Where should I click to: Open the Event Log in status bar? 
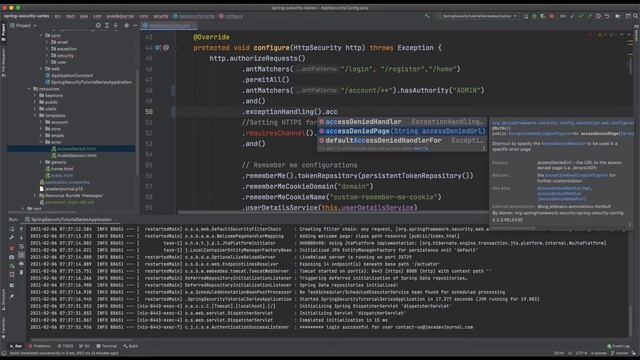(619, 346)
